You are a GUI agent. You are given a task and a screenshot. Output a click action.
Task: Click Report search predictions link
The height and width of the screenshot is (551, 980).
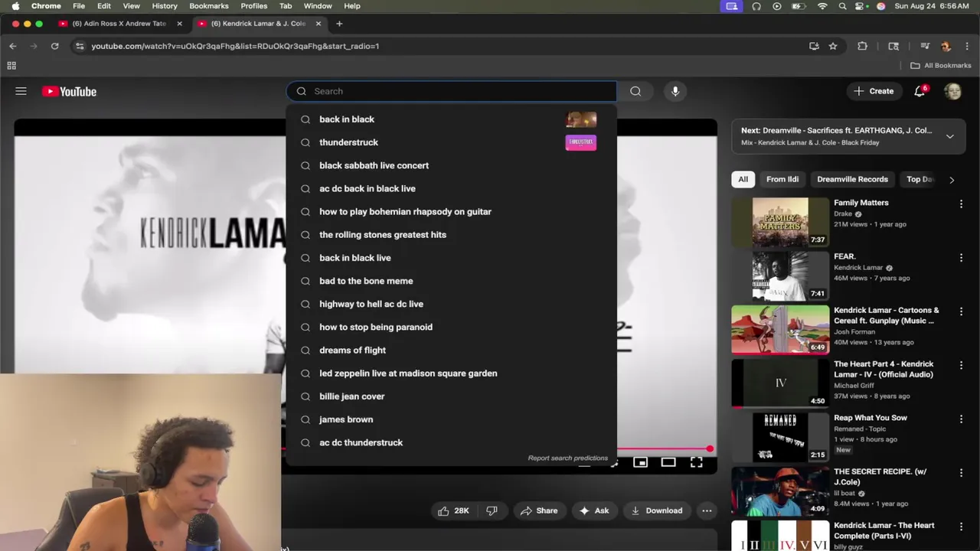pyautogui.click(x=567, y=458)
